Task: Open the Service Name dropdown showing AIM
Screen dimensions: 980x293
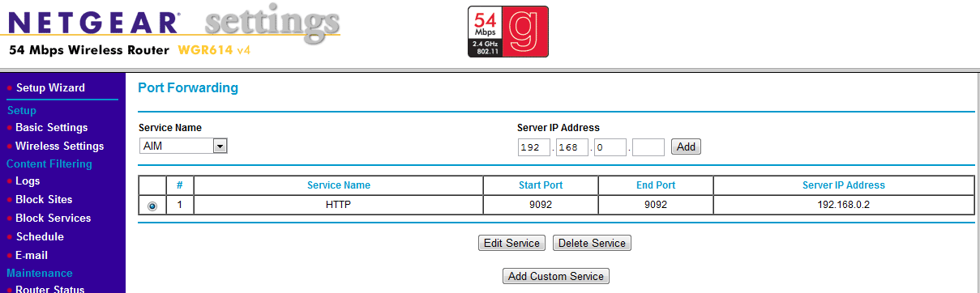Action: tap(183, 146)
